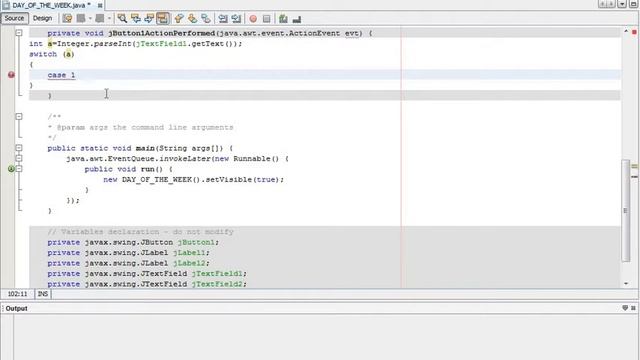
Task: Click Find Next Occurrence icon
Action: pyautogui.click(x=149, y=18)
